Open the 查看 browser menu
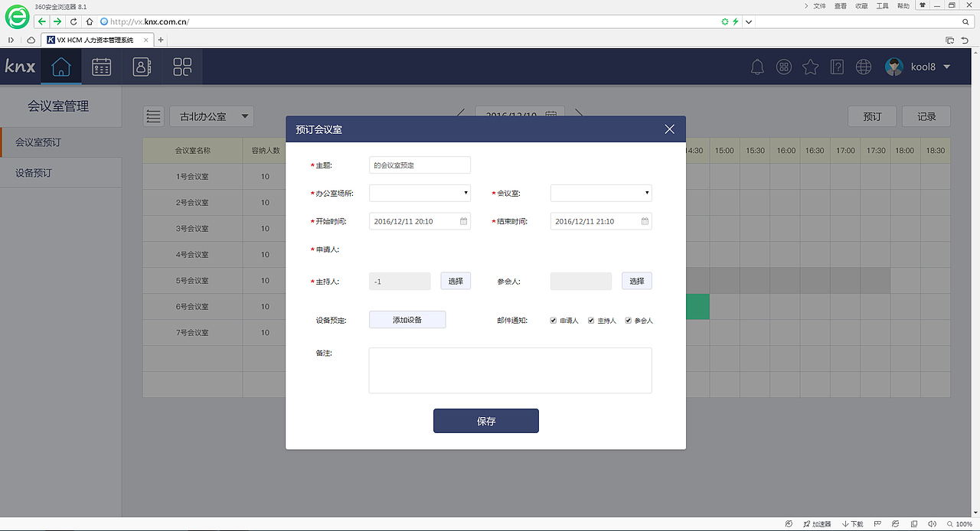Screen dimensions: 980x531 pos(841,5)
